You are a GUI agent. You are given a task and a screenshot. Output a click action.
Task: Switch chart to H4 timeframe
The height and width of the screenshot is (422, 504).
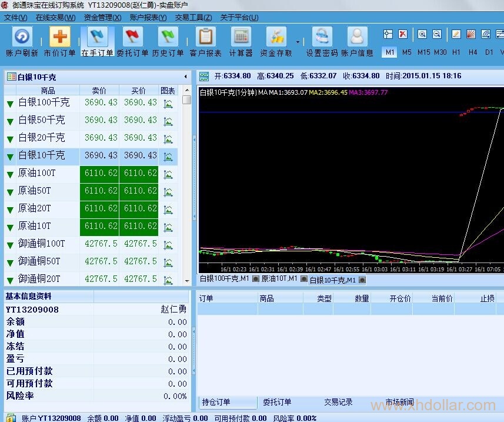point(473,52)
